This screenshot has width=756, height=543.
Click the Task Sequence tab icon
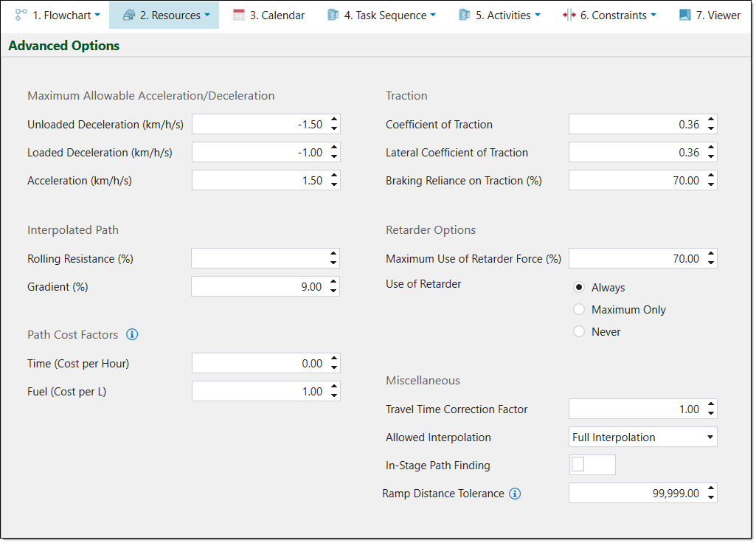[333, 15]
